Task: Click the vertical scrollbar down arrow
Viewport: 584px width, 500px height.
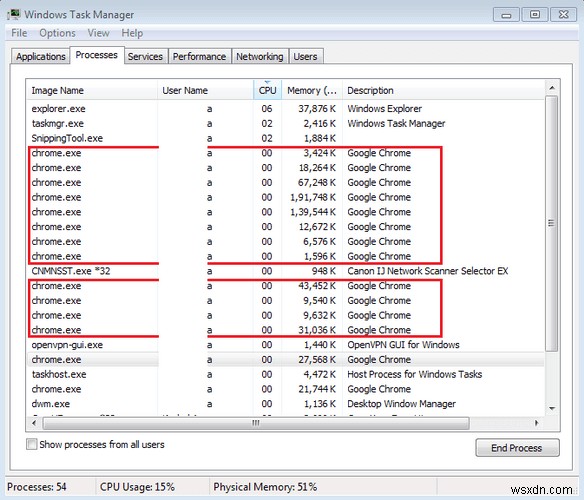Action: 552,409
